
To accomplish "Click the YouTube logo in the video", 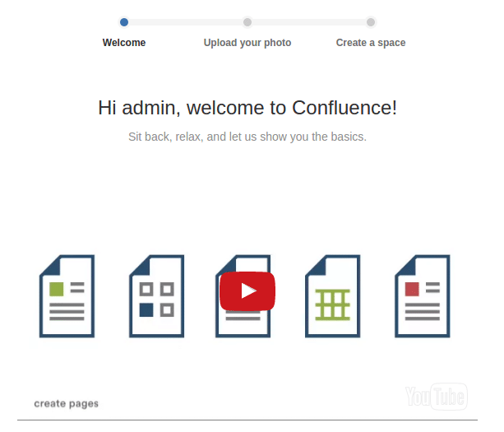I will 437,397.
